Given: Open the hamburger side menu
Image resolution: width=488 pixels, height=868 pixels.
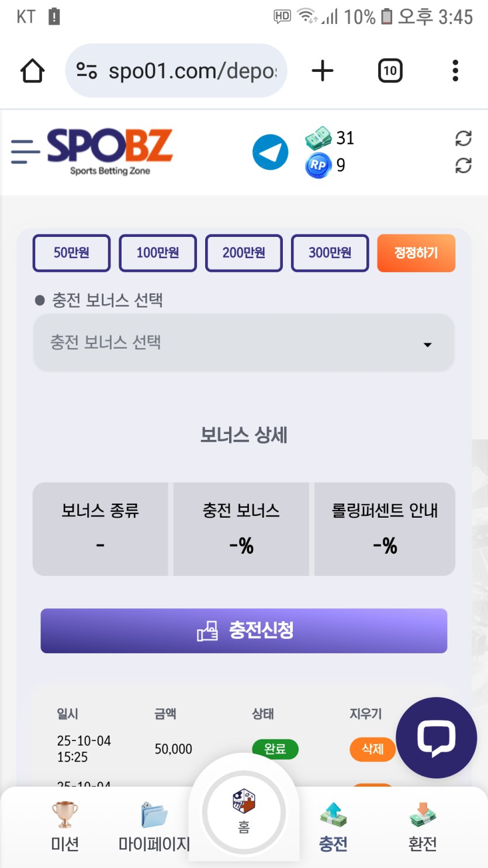Looking at the screenshot, I should tap(25, 152).
